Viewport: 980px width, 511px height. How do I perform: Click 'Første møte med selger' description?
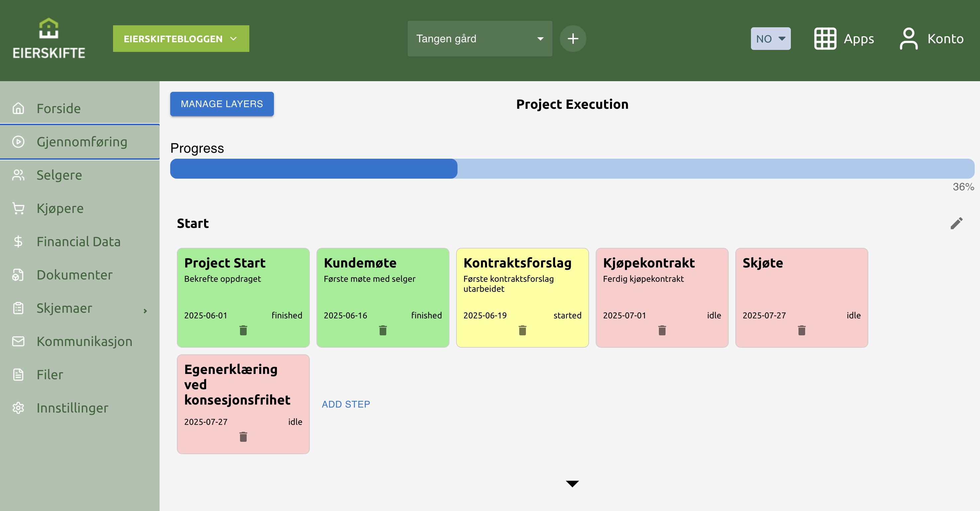pyautogui.click(x=369, y=279)
